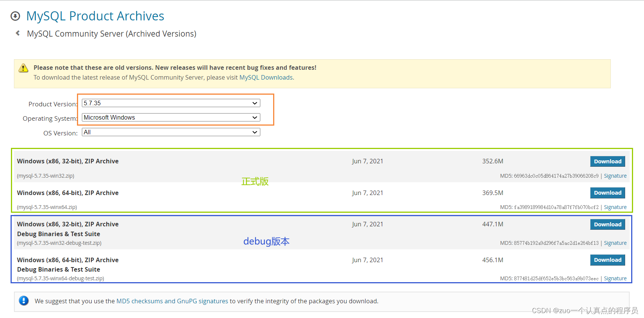Open Signature link for winx64-debug-test.zip
The width and height of the screenshot is (644, 318).
tap(615, 278)
